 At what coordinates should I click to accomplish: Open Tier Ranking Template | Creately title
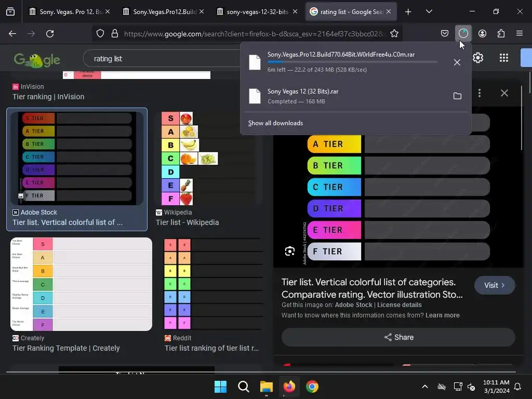[66, 348]
